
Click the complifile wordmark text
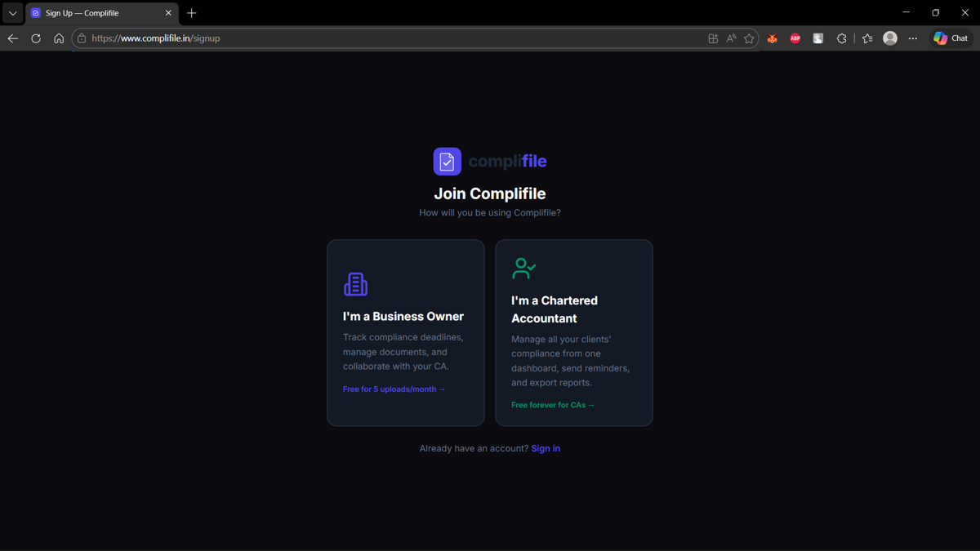[507, 162]
